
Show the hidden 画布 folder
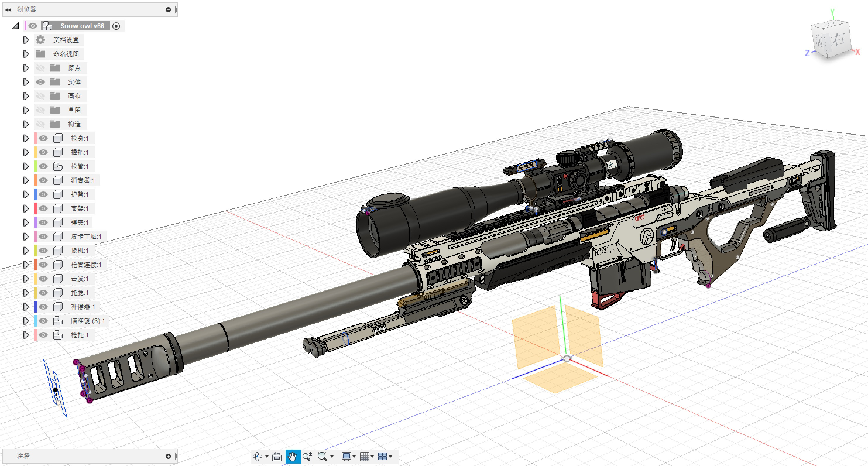(40, 96)
